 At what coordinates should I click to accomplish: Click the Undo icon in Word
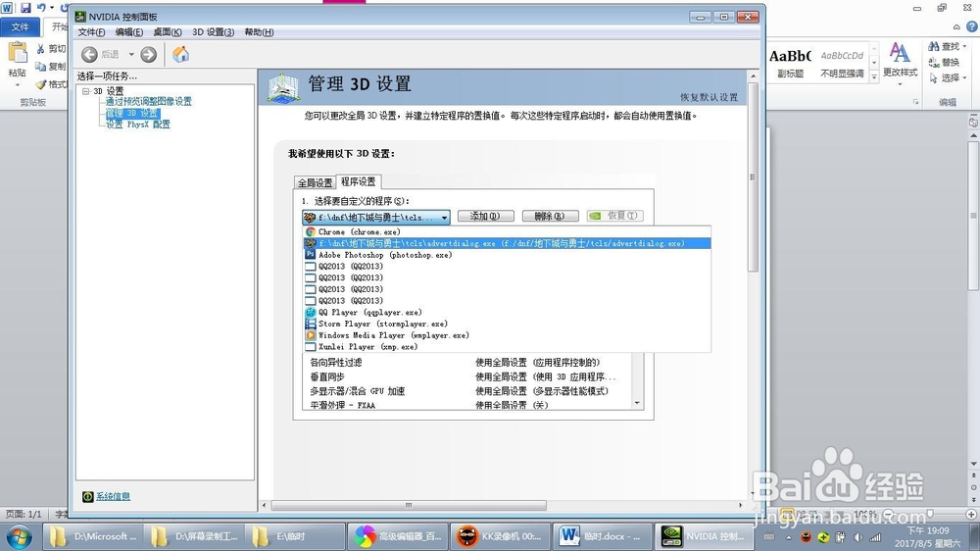click(x=41, y=8)
